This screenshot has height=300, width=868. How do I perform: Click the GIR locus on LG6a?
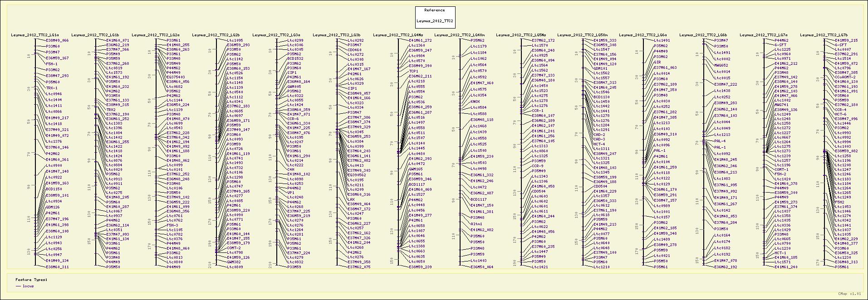pos(657,62)
